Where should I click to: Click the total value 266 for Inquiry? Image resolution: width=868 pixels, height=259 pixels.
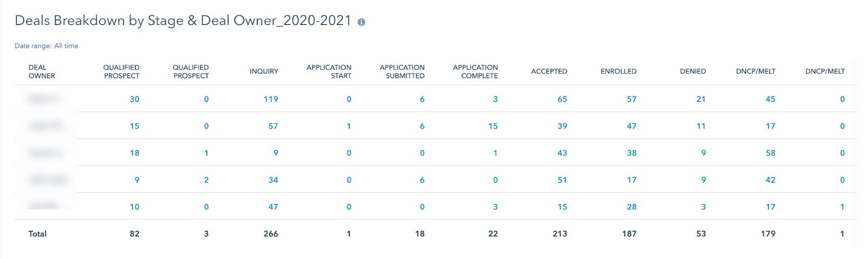click(271, 234)
